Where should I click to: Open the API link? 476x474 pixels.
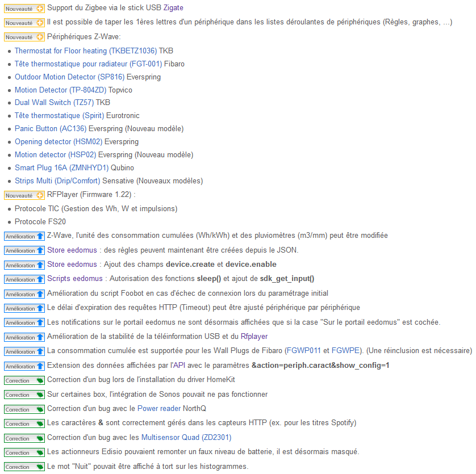179,365
